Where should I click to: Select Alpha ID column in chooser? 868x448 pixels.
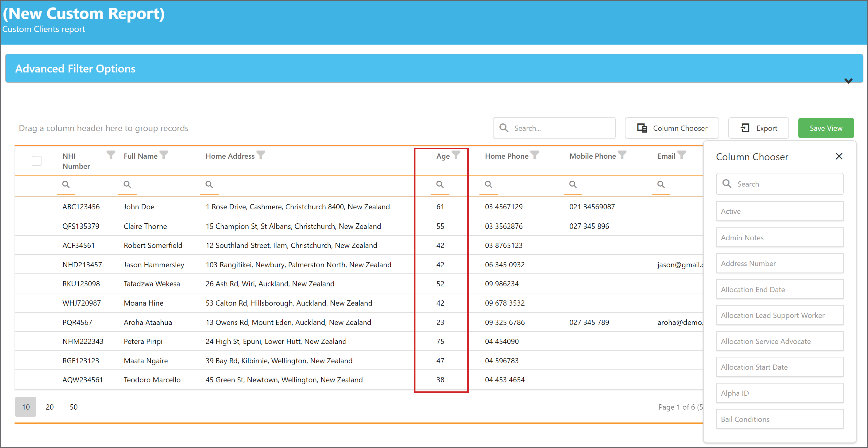click(780, 393)
